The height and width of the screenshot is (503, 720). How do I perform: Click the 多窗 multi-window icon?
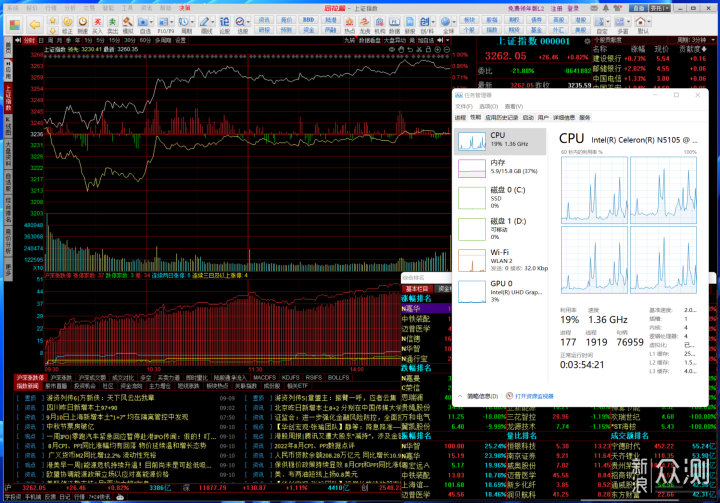(620, 22)
